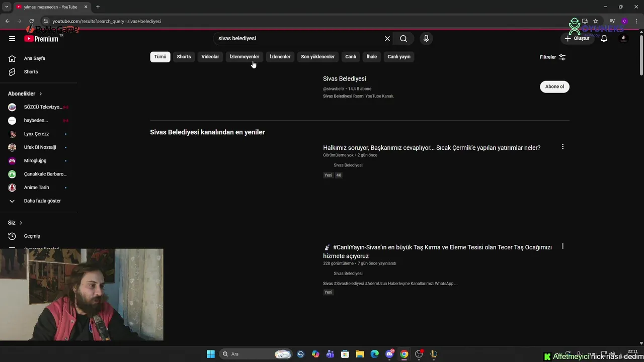Image resolution: width=644 pixels, height=362 pixels.
Task: Click Sivas Belediyesi under the #CanlıYayın video
Action: [348, 274]
